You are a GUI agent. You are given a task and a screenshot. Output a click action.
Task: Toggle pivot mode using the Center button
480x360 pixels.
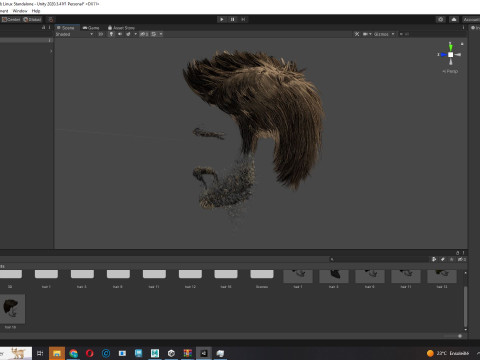pos(11,19)
